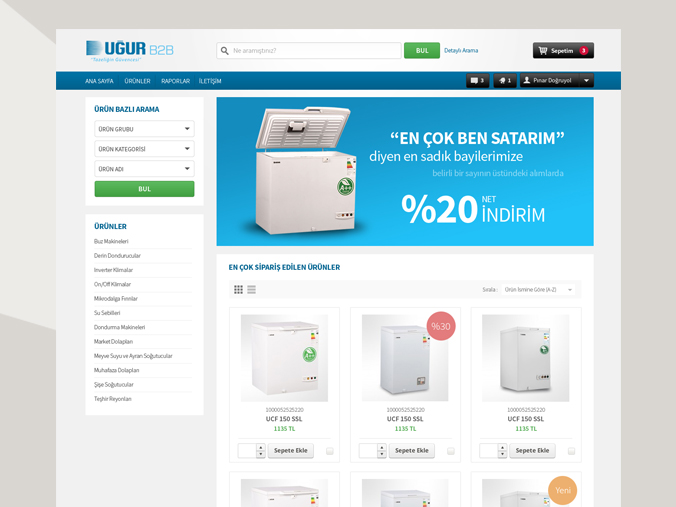Viewport: 676px width, 507px height.
Task: Click the Uğur B2B logo
Action: pyautogui.click(x=130, y=51)
